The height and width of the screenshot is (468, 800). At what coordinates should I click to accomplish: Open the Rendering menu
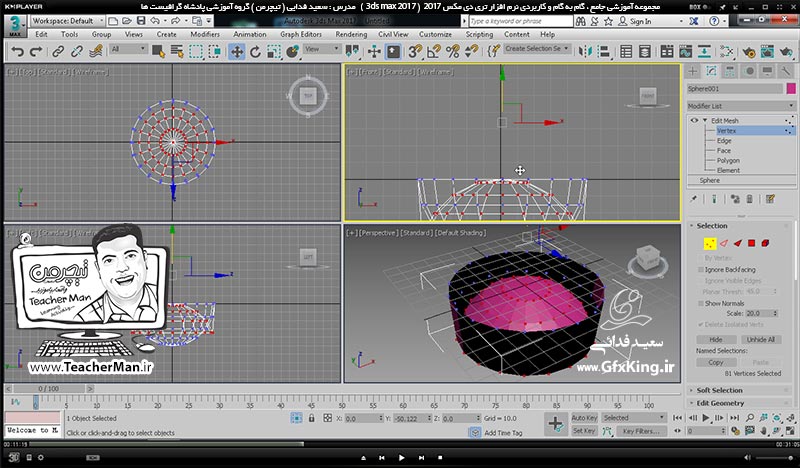351,34
